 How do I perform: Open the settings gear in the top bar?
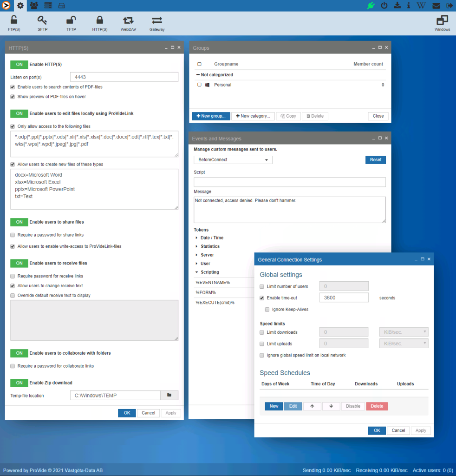[x=20, y=6]
